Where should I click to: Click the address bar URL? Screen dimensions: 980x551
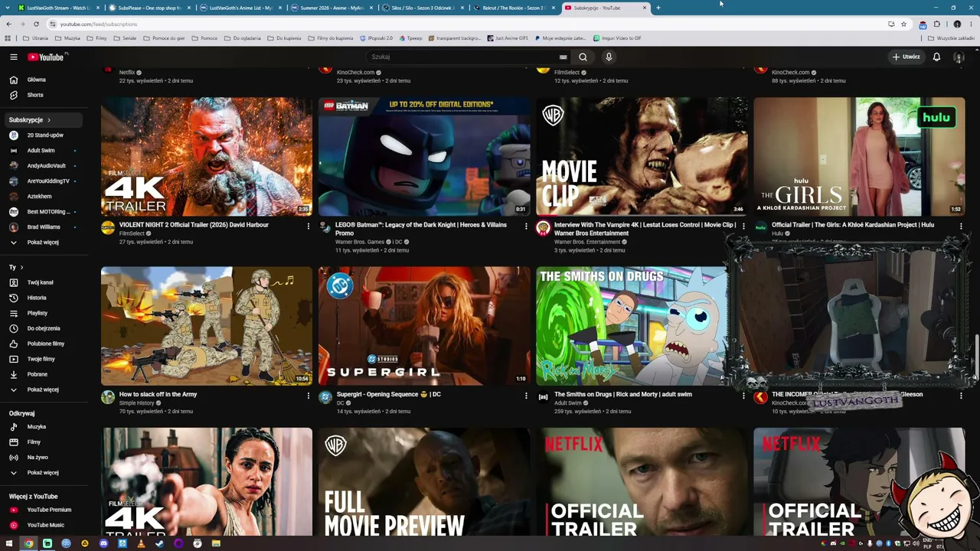click(98, 24)
